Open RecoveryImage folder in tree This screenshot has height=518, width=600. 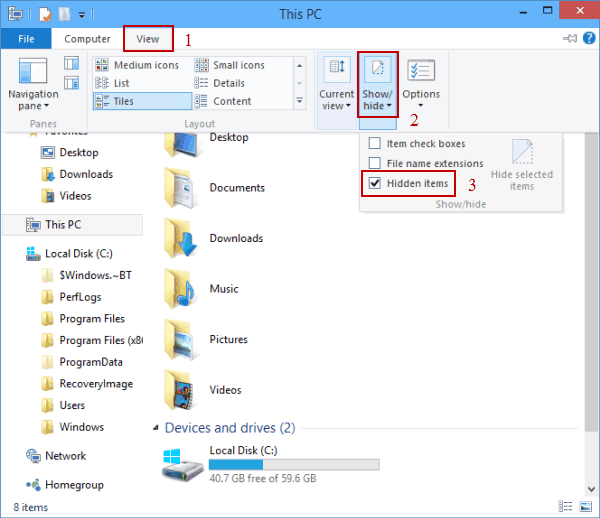tap(87, 384)
